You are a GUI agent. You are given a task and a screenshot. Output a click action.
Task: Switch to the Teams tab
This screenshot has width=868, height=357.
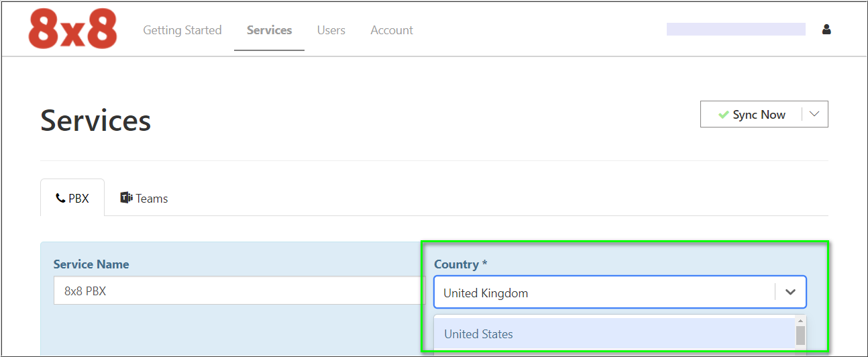(x=144, y=198)
